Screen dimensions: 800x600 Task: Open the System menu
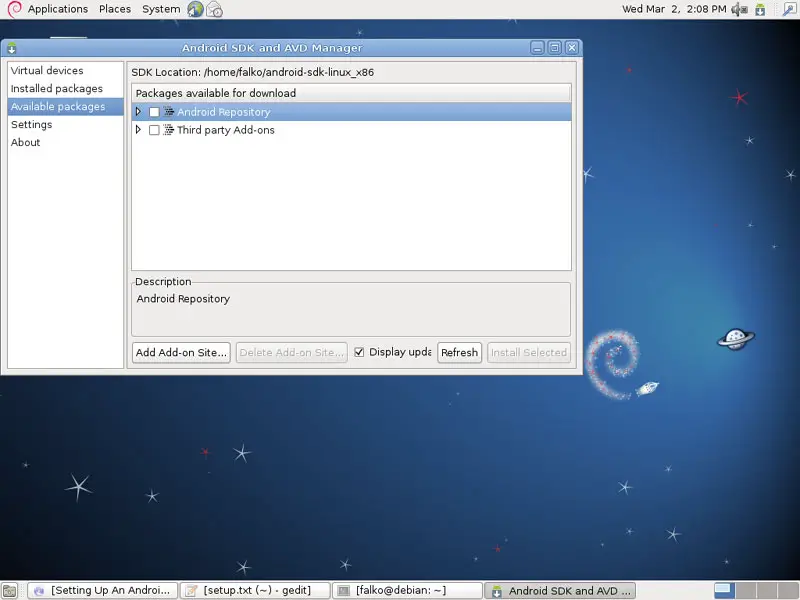coord(161,9)
